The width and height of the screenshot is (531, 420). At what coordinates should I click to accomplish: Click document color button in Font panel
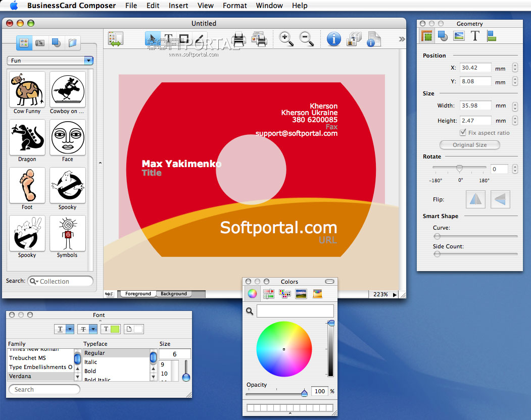(134, 329)
